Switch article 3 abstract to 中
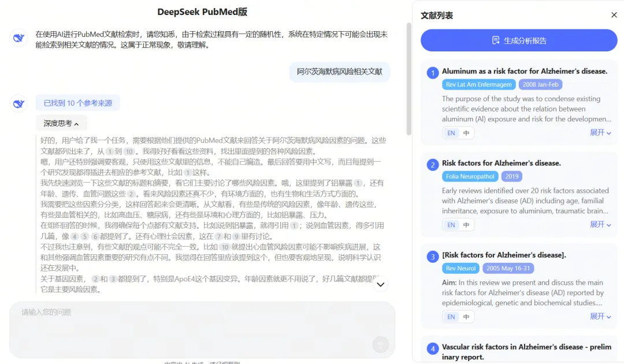The image size is (624, 364). [x=466, y=317]
